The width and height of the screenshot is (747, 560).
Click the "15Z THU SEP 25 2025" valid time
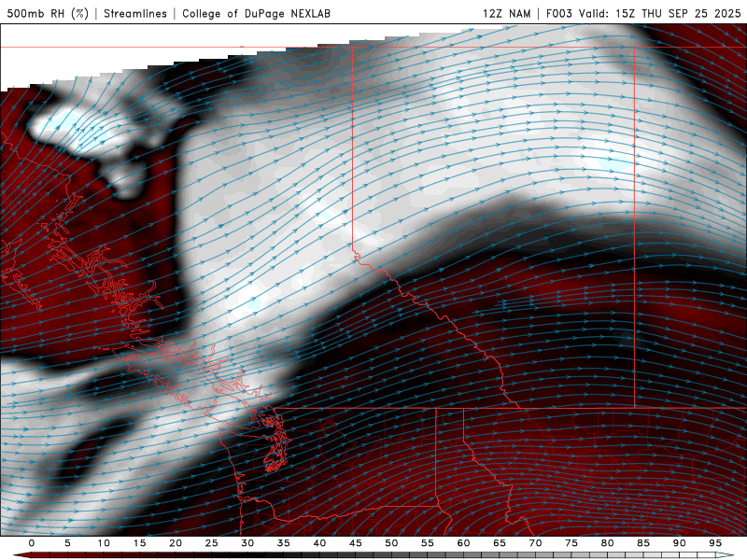click(x=679, y=13)
